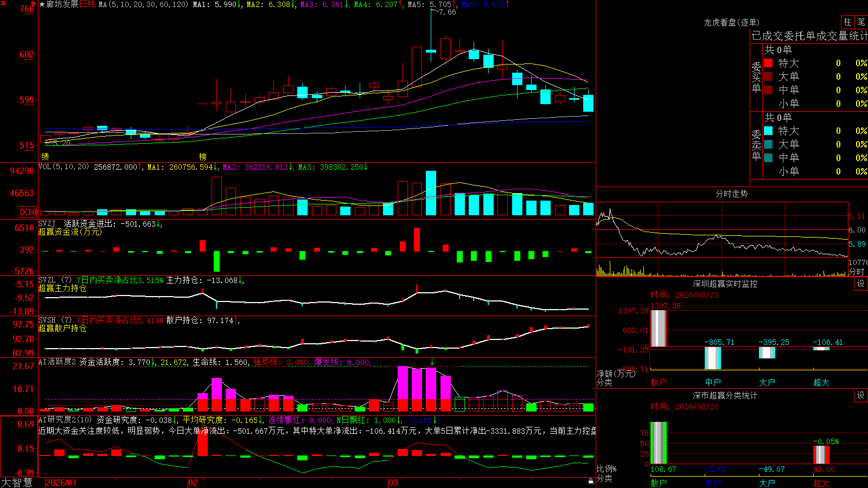Click the 强势线: 3.000 value
This screenshot has width=868, height=488.
click(282, 362)
